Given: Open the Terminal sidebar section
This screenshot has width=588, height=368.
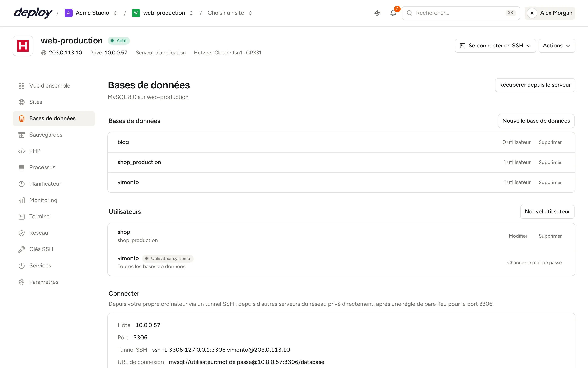Looking at the screenshot, I should (x=54, y=216).
